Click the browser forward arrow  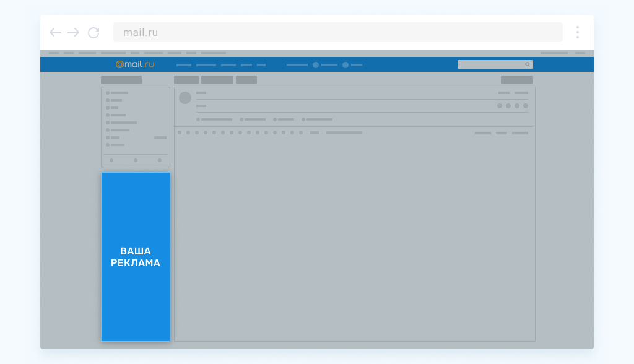[73, 32]
